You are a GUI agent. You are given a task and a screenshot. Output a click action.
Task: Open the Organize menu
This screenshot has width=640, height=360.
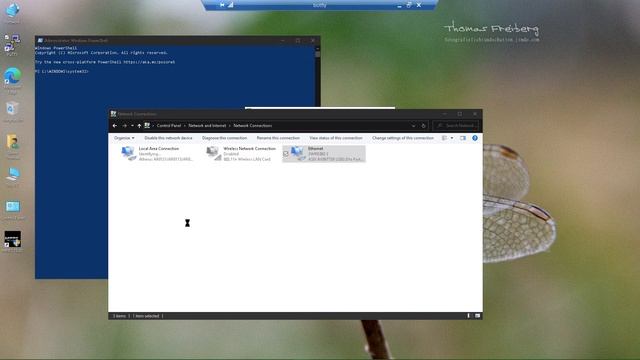tap(124, 138)
